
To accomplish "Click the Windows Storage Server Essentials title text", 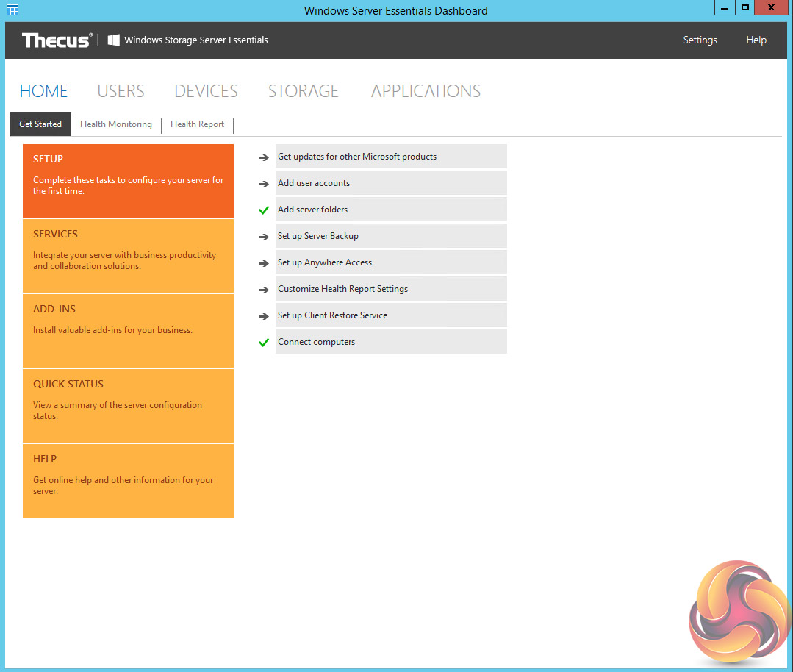I will (x=196, y=40).
